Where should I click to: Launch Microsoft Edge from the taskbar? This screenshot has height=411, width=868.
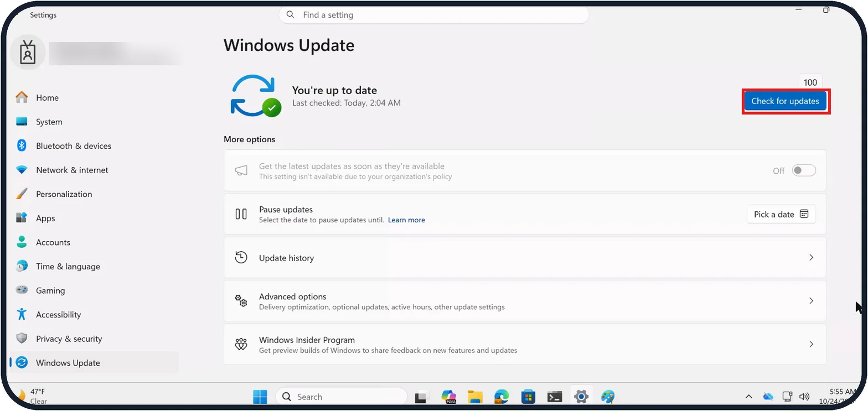click(502, 397)
